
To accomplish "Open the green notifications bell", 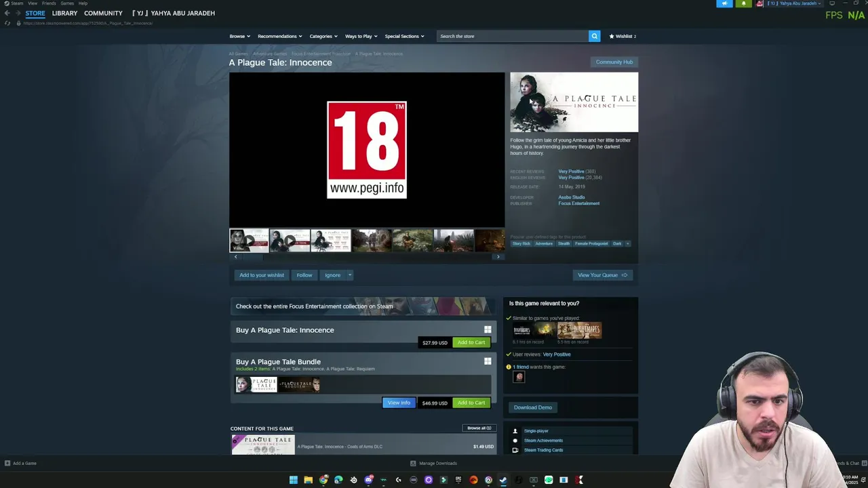I will coord(743,3).
